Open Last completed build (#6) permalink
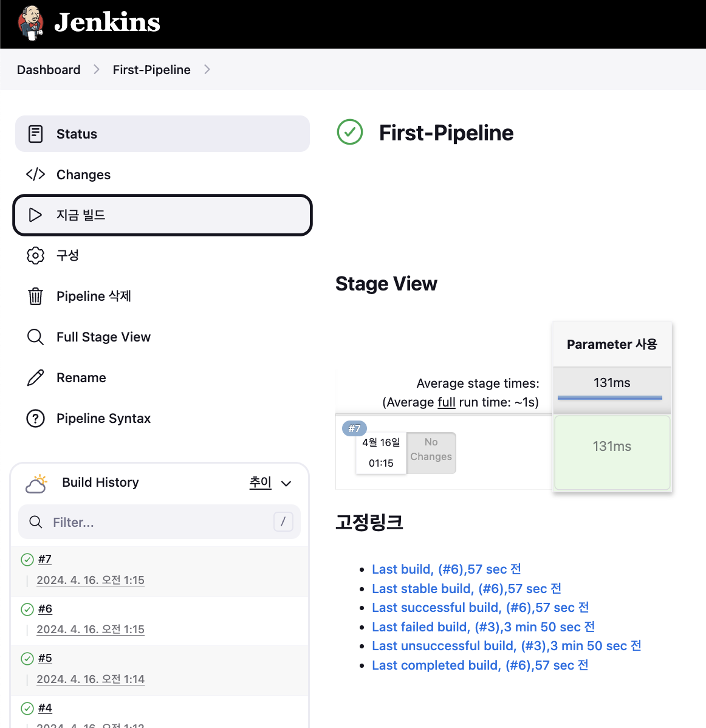Image resolution: width=706 pixels, height=728 pixels. (x=480, y=665)
